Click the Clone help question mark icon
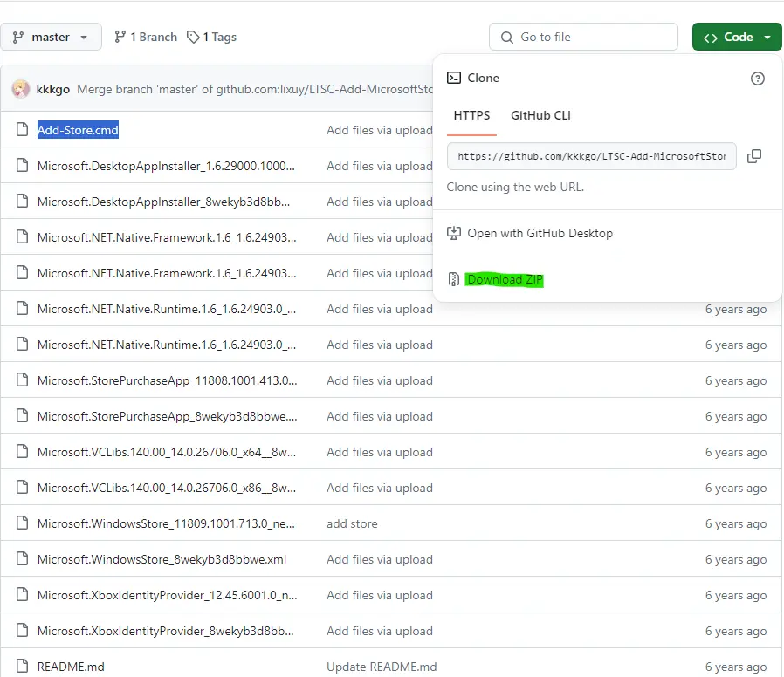Image resolution: width=784 pixels, height=677 pixels. [757, 79]
